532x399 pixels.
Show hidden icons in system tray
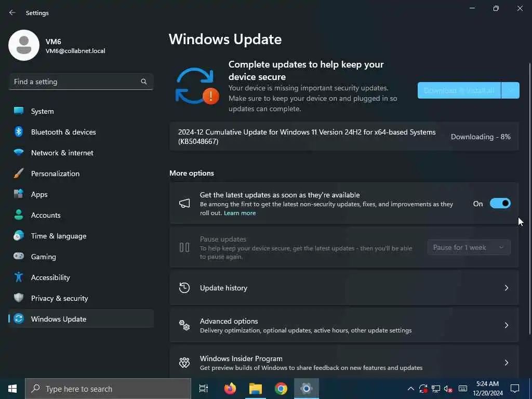click(x=410, y=389)
